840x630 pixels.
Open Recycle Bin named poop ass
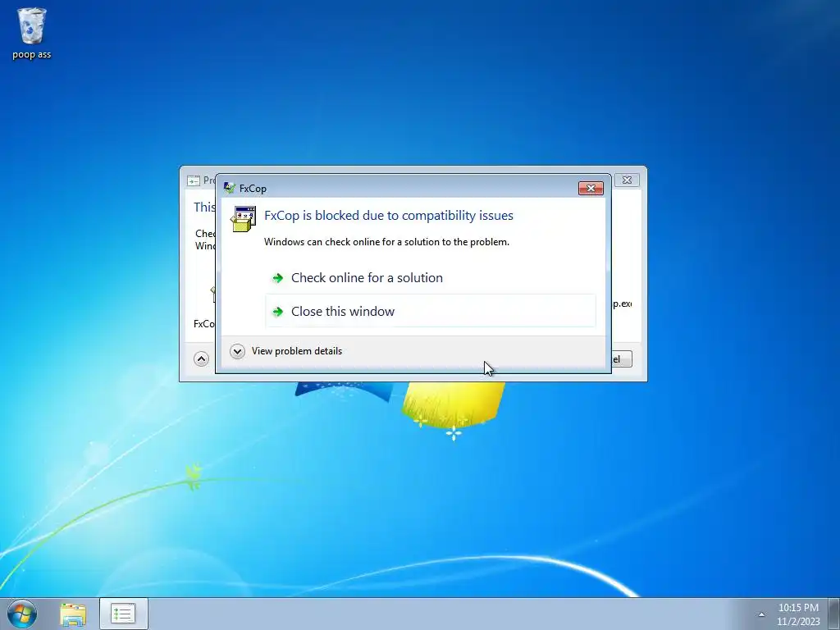tap(32, 33)
